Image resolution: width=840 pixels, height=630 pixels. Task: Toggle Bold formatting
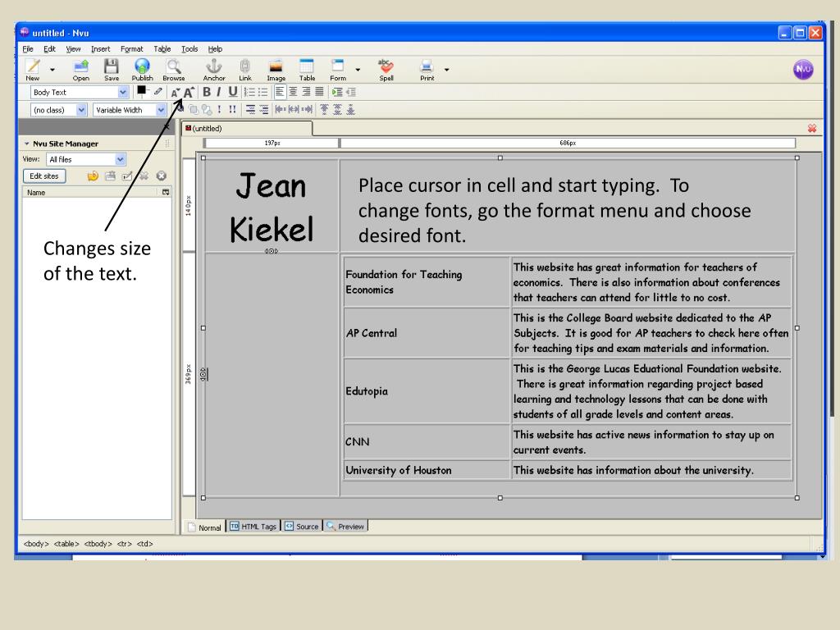pos(206,92)
